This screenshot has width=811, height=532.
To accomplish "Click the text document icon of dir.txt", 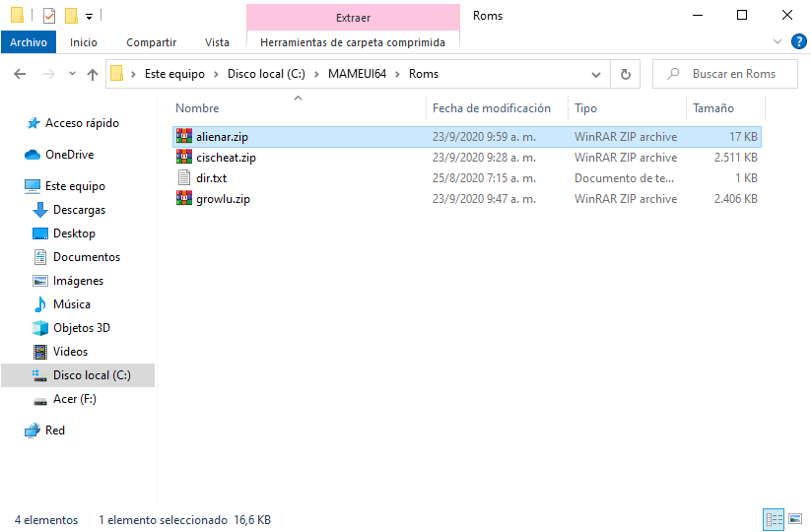I will click(184, 178).
